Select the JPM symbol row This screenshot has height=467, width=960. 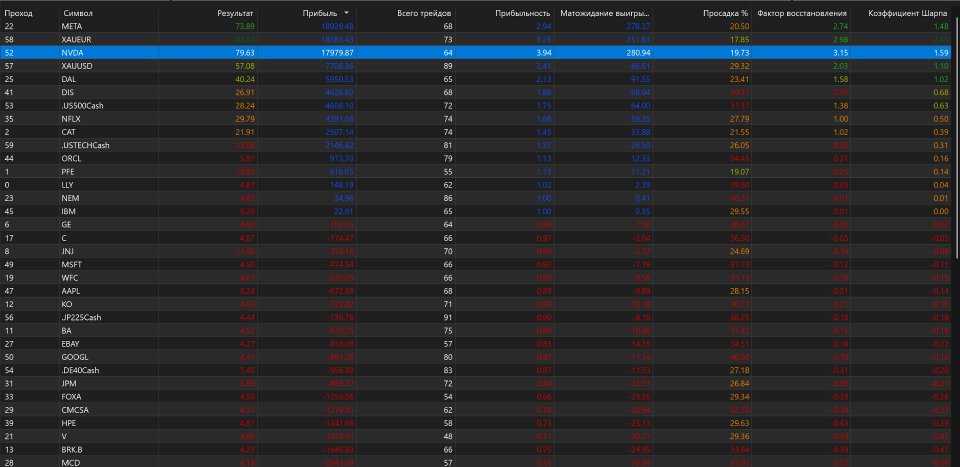click(x=476, y=383)
